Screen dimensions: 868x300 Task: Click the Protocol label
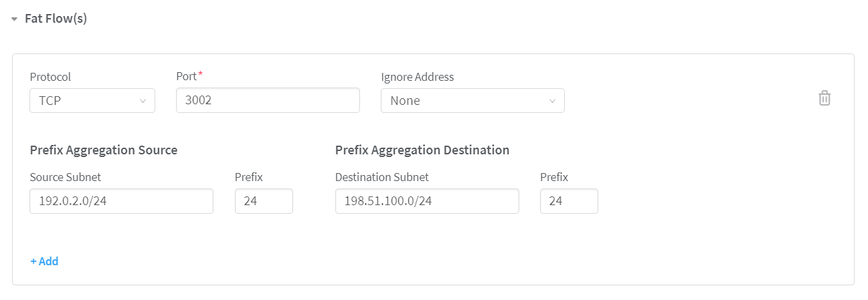pyautogui.click(x=50, y=77)
